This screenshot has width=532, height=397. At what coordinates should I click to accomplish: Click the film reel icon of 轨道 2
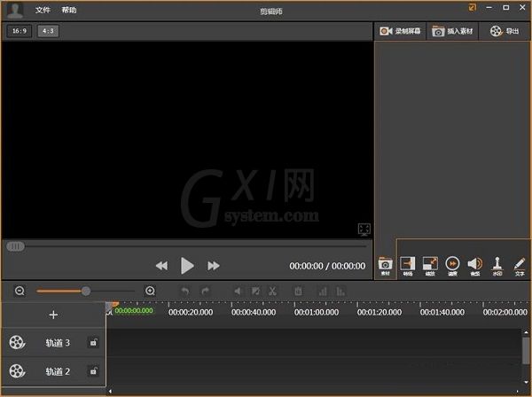click(x=17, y=371)
